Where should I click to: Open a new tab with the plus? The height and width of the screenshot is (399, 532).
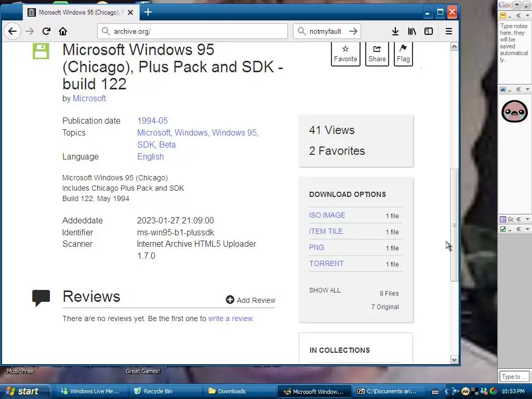148,12
